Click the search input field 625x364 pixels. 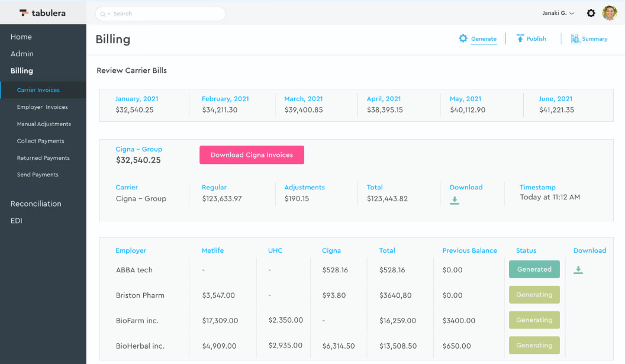pos(160,14)
